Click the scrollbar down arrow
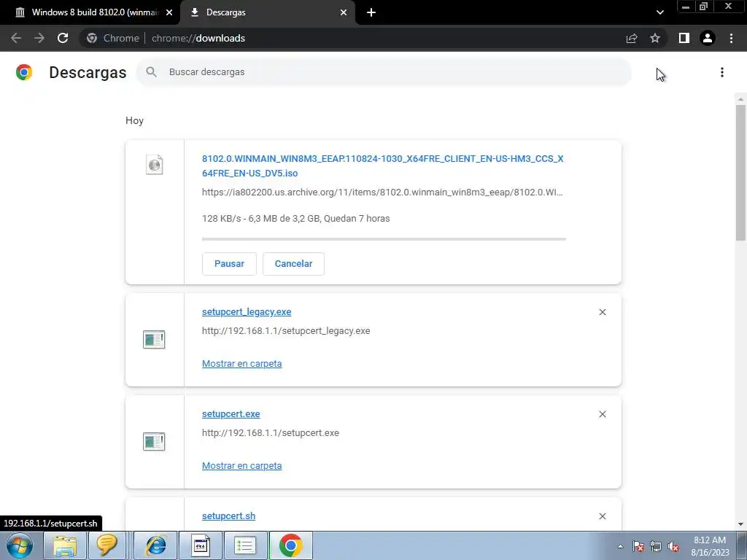The width and height of the screenshot is (747, 560). click(x=740, y=524)
